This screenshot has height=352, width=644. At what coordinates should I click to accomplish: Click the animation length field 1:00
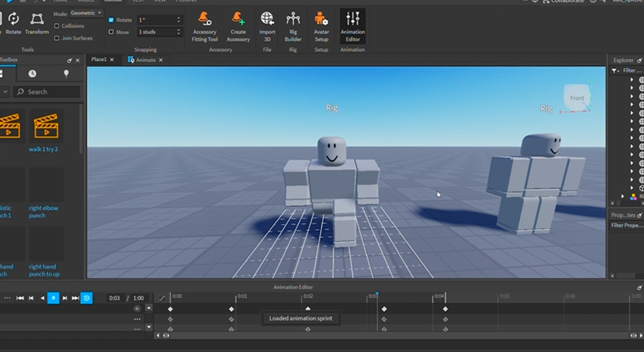[x=138, y=298]
